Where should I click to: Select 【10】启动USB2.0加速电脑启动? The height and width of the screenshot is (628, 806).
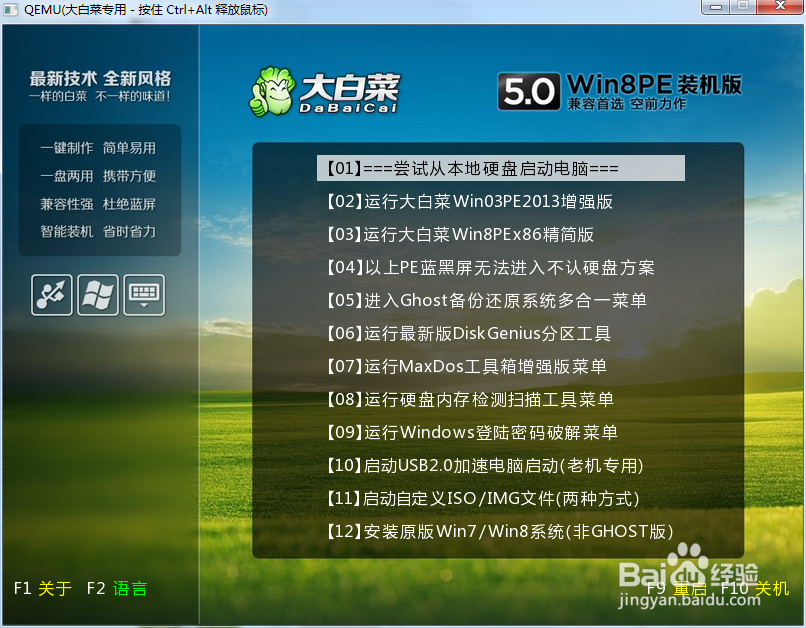point(485,466)
